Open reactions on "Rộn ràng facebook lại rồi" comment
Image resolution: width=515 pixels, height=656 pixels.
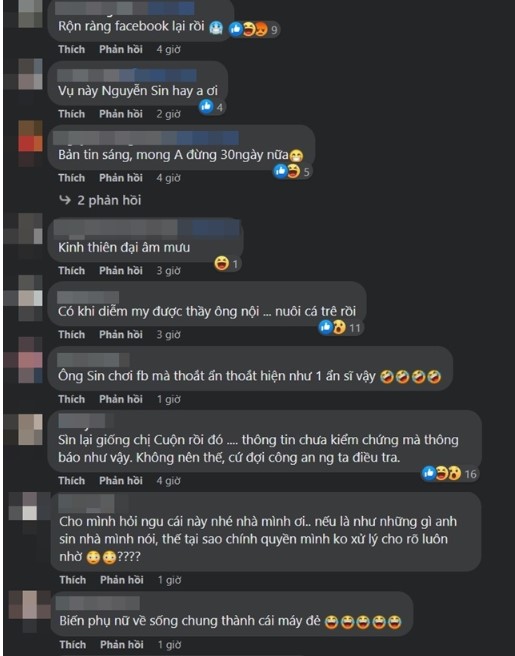254,29
